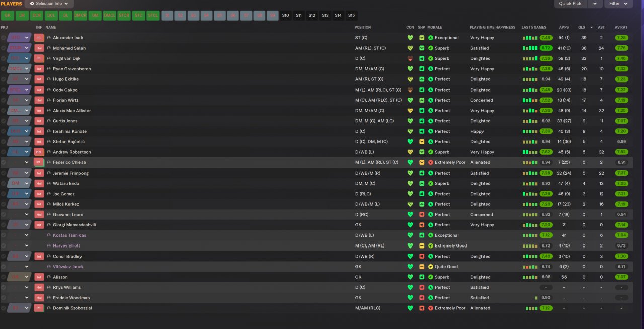Viewport: 644px width, 329px height.
Task: Click Cody Gakpo's condition heart icon
Action: [410, 90]
